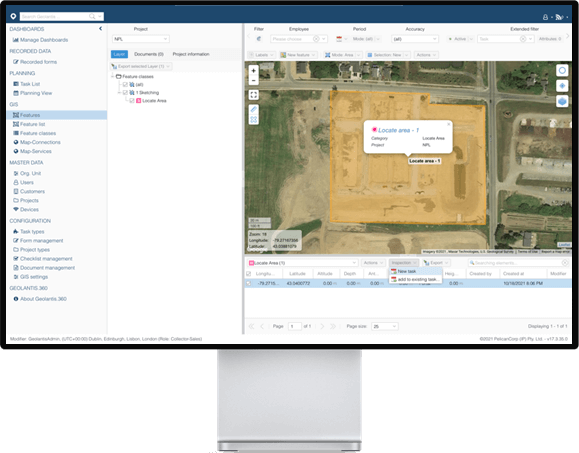
Task: Toggle the Locate Area layer checkbox
Action: 132,101
